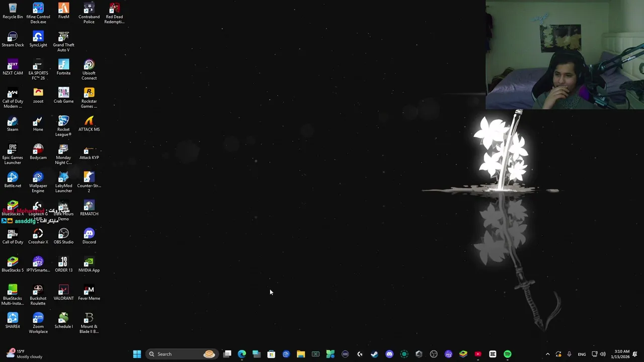Launch the IPTVSmarters desktop icon

[38, 264]
